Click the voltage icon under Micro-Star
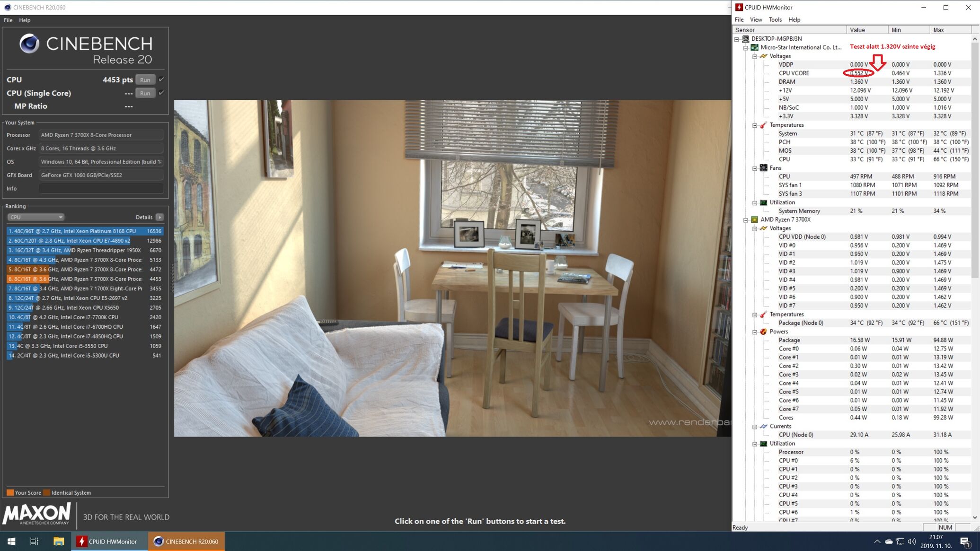The image size is (980, 551). [x=763, y=56]
